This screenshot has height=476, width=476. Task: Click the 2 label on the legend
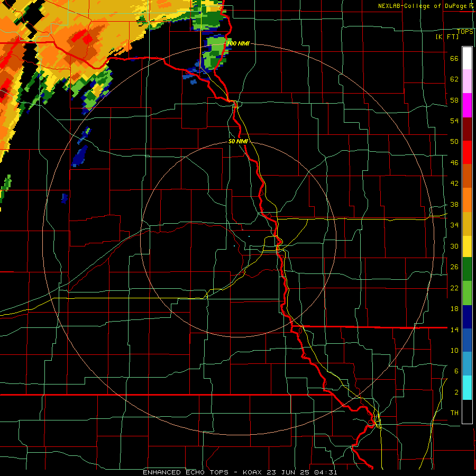[456, 392]
